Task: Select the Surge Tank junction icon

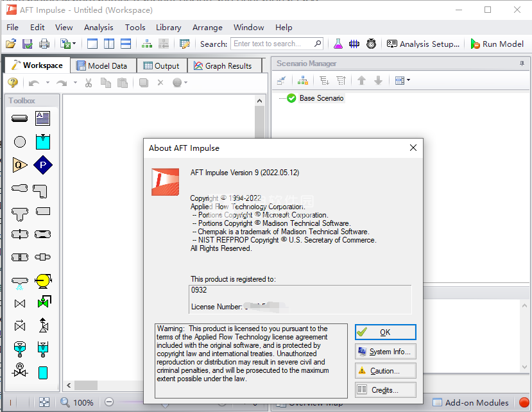Action: tap(43, 350)
